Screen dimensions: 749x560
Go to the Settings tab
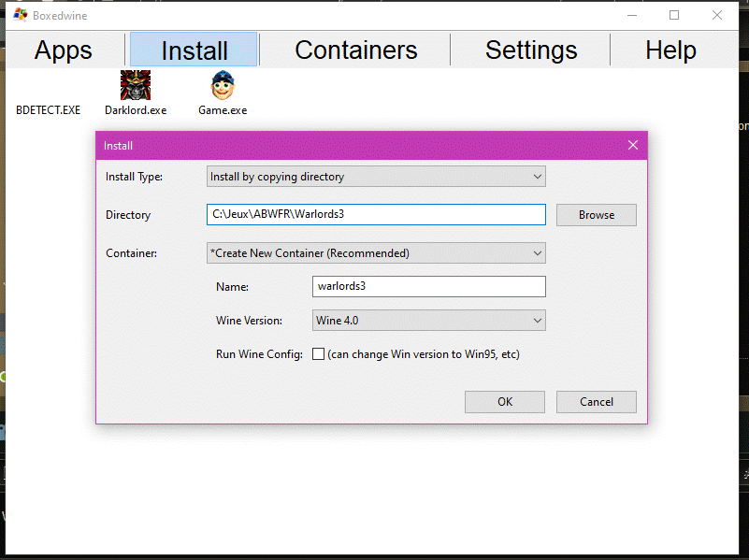tap(531, 50)
